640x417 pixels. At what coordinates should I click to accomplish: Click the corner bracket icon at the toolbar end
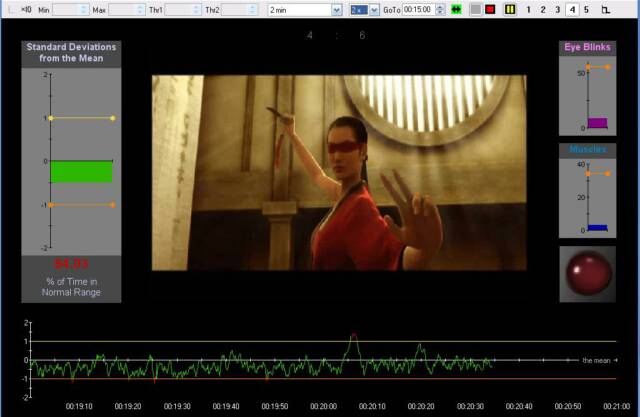(x=606, y=9)
